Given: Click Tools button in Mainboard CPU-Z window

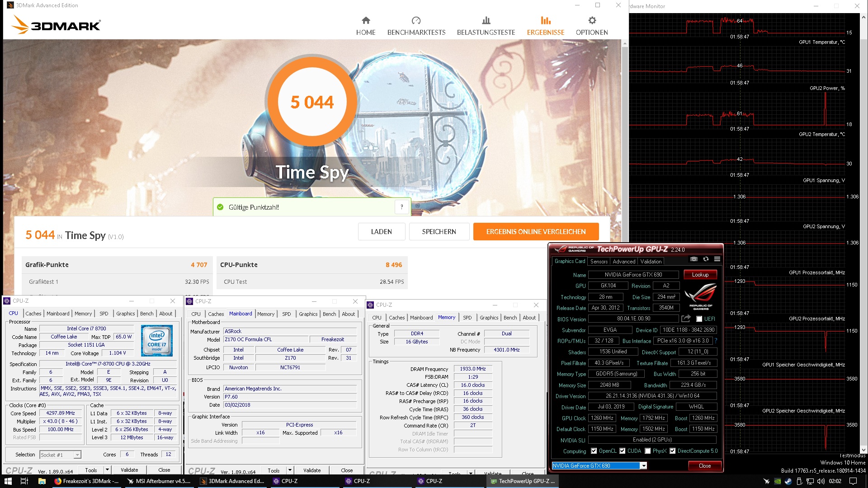Looking at the screenshot, I should tap(274, 470).
